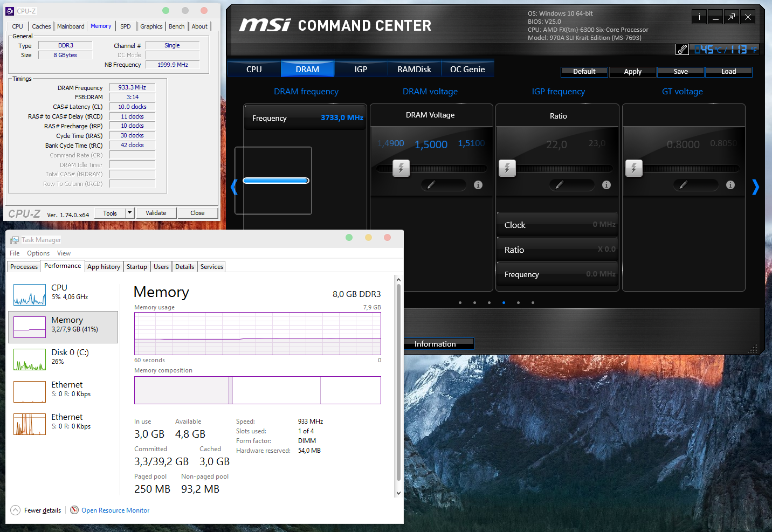This screenshot has width=772, height=532.
Task: Click Load in MSI Command Center
Action: (x=729, y=72)
